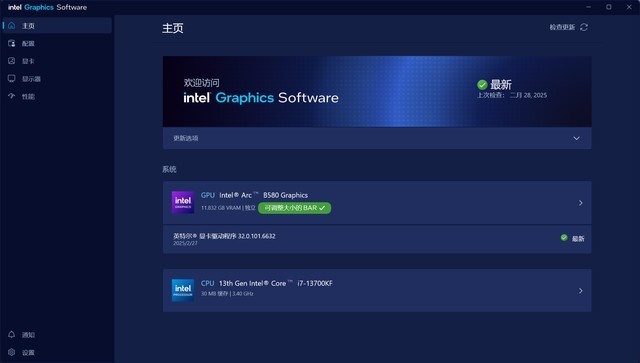Click the 13th Gen Intel Core i7-13700KF name

(276, 283)
